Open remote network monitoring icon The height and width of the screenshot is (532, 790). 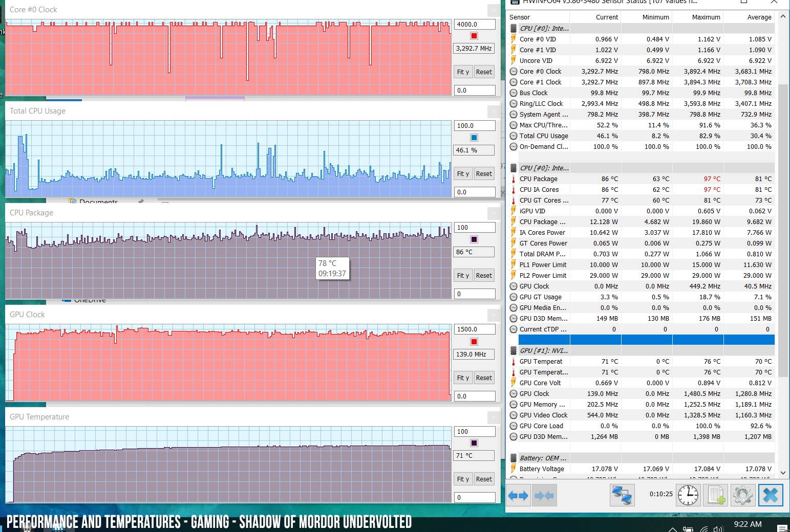click(622, 495)
